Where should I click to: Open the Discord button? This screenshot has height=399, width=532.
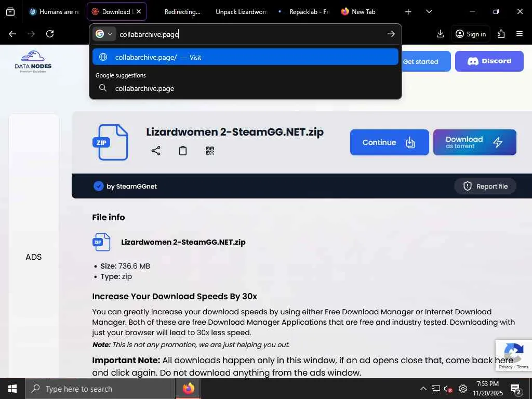489,61
